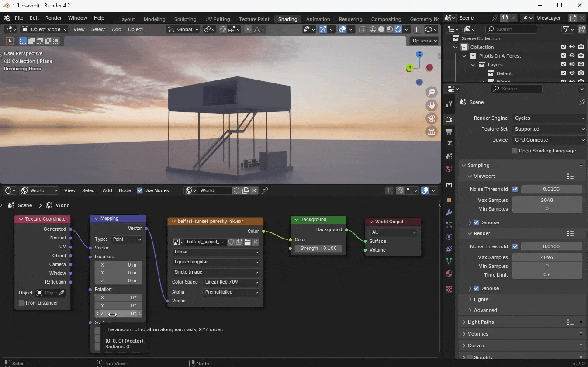Open the Render properties tab icon

point(449,119)
